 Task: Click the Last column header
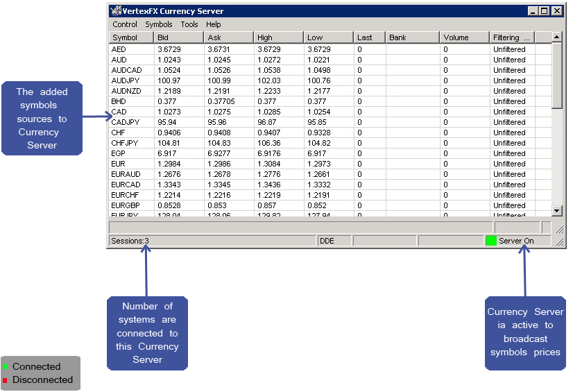coord(370,37)
